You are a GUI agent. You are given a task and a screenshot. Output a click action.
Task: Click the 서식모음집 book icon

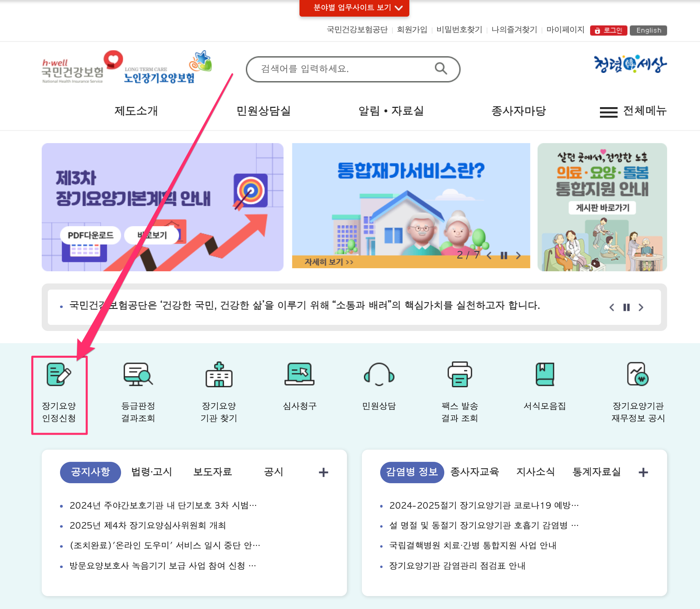(x=545, y=374)
